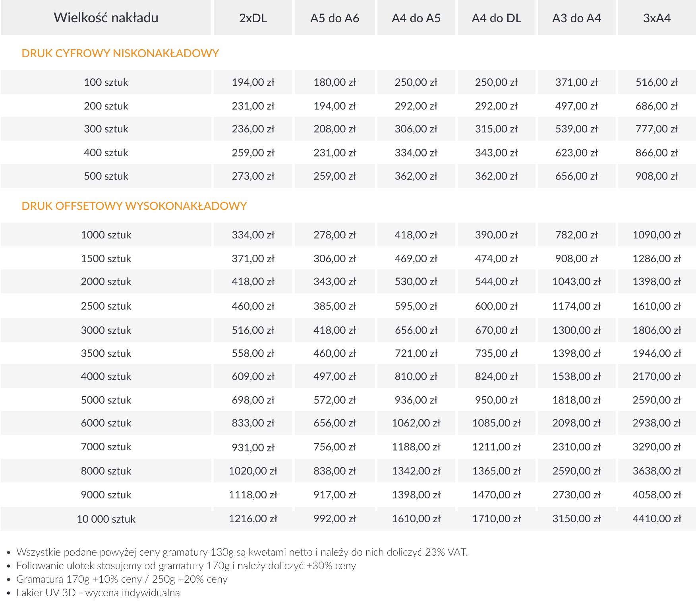Select the "1000 sztuk" row label
This screenshot has height=616, width=696.
[x=106, y=235]
